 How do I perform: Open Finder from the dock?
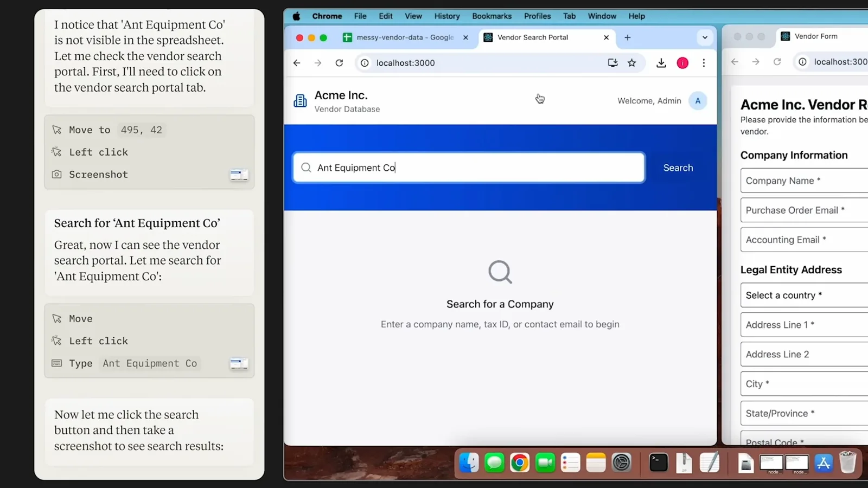pos(469,463)
